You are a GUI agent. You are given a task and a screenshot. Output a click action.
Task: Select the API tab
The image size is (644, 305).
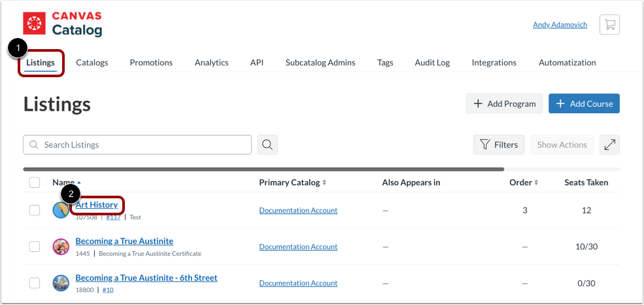click(x=257, y=62)
